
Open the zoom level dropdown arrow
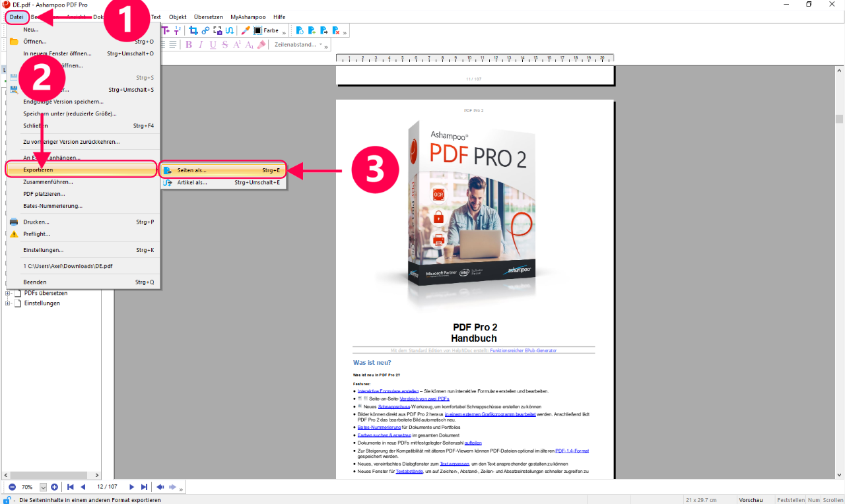[x=43, y=487]
